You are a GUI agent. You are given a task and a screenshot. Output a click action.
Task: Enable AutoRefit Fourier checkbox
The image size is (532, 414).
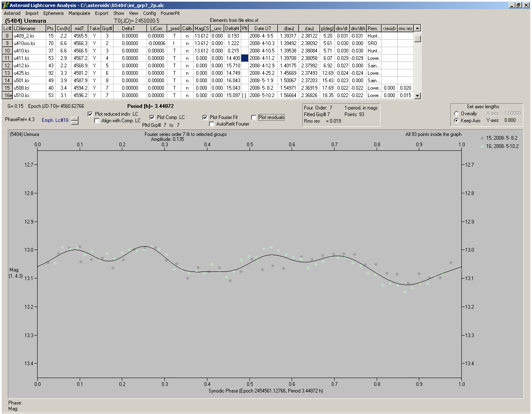pyautogui.click(x=211, y=124)
